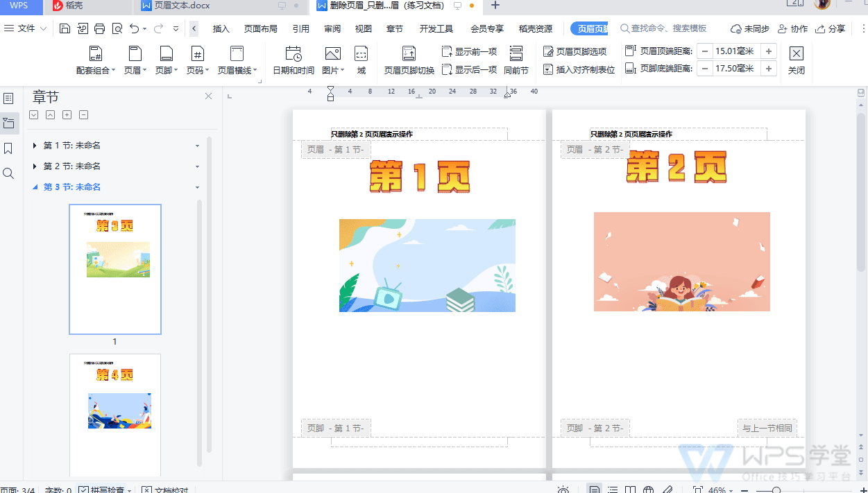This screenshot has height=493, width=868.
Task: Open dropdown arrow of 第 2 节 row
Action: [198, 166]
